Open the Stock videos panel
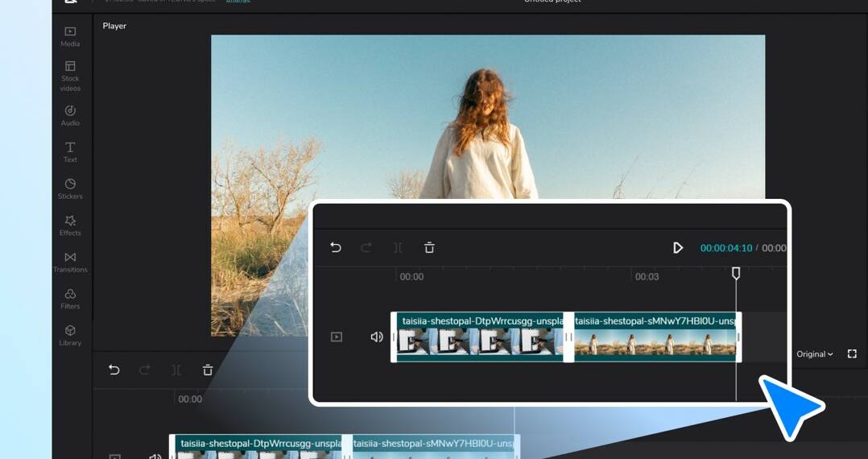The height and width of the screenshot is (459, 868). click(70, 76)
